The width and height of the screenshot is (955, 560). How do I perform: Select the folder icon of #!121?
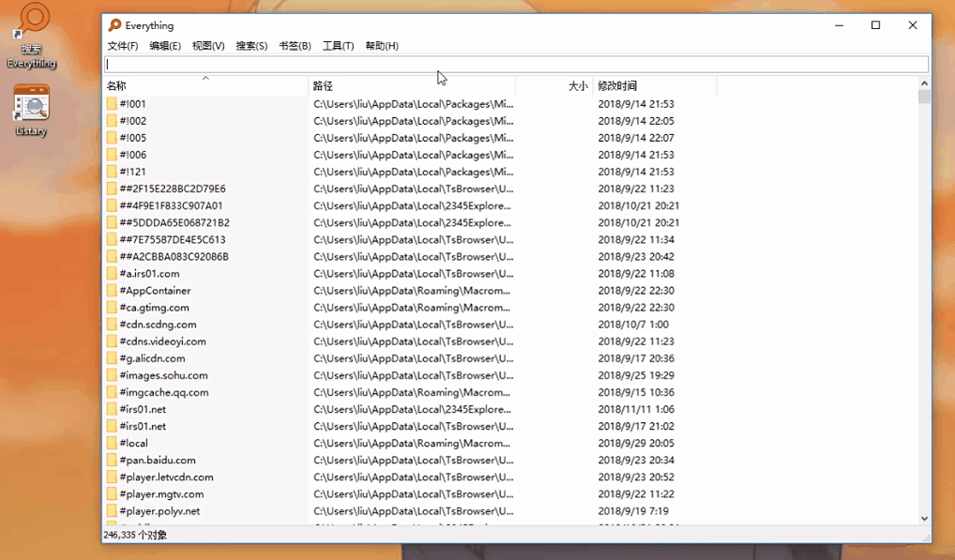[112, 172]
